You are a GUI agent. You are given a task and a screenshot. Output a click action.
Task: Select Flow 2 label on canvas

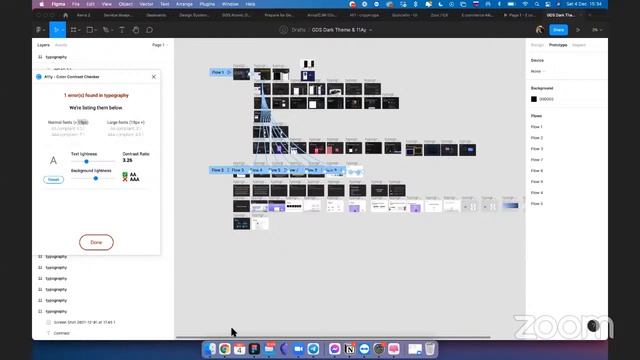click(x=218, y=170)
